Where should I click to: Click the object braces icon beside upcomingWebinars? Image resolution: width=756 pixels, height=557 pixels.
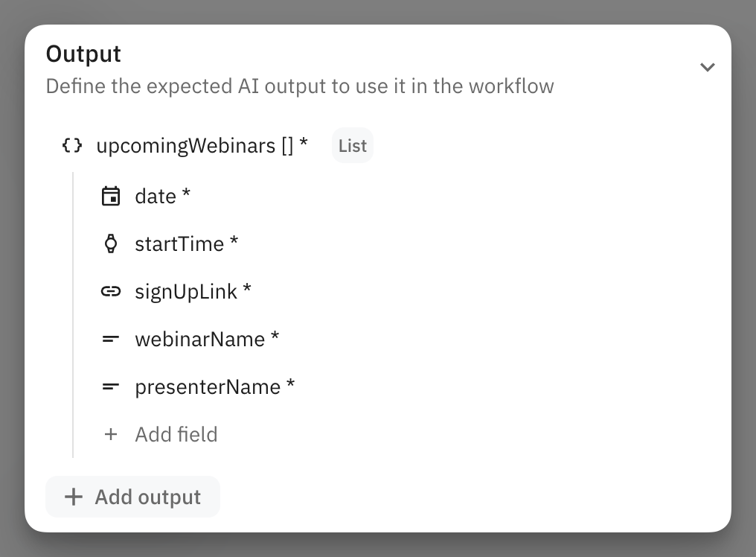click(x=71, y=145)
